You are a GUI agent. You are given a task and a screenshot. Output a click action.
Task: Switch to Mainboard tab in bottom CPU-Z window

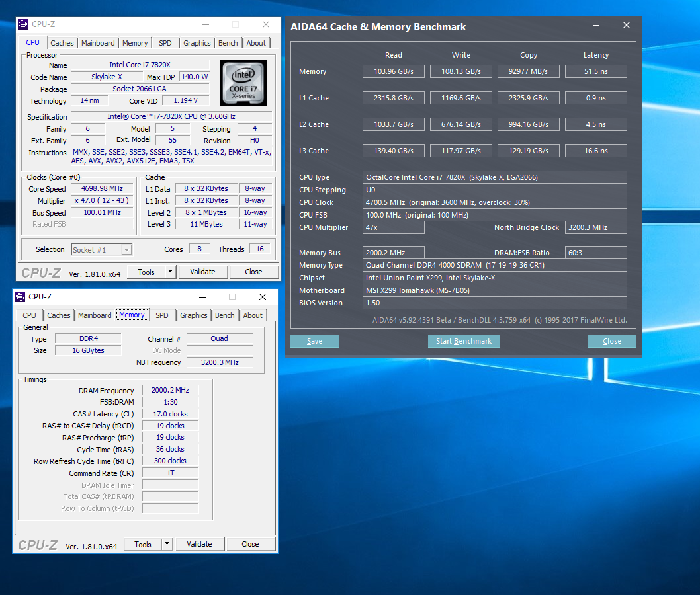coord(95,315)
